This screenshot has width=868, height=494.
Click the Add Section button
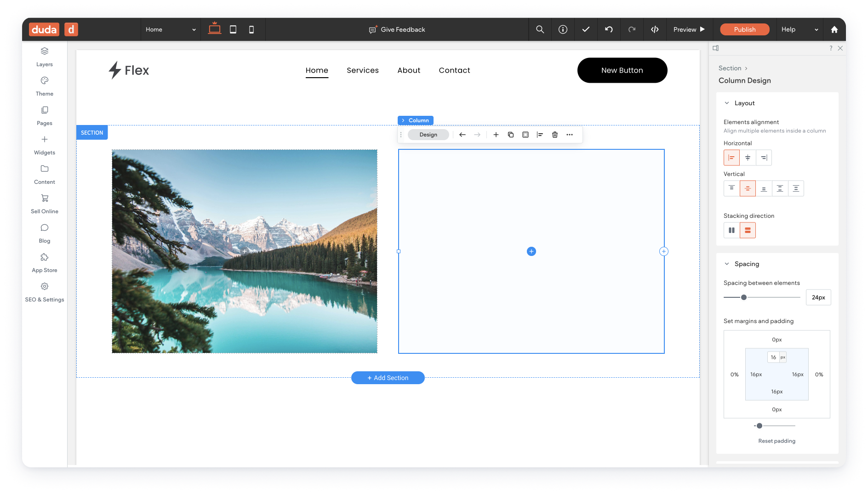tap(388, 378)
